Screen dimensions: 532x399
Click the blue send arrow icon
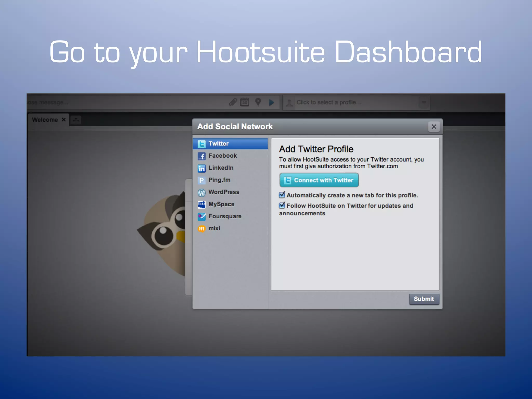pyautogui.click(x=271, y=102)
